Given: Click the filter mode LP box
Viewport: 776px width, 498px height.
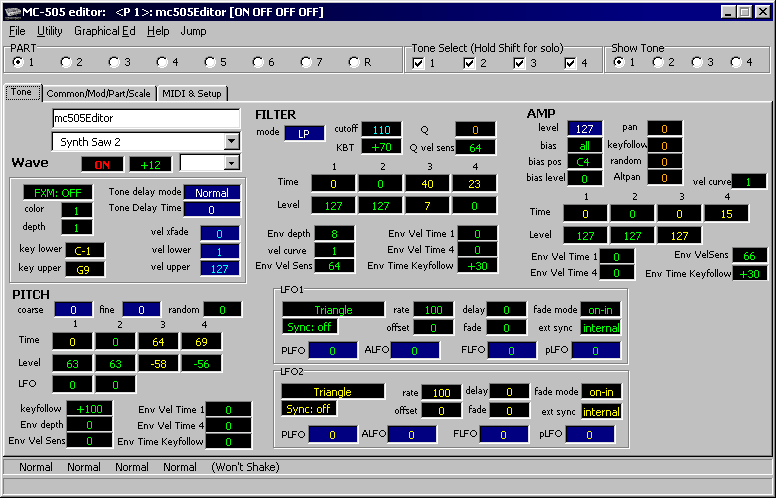Looking at the screenshot, I should pos(304,134).
